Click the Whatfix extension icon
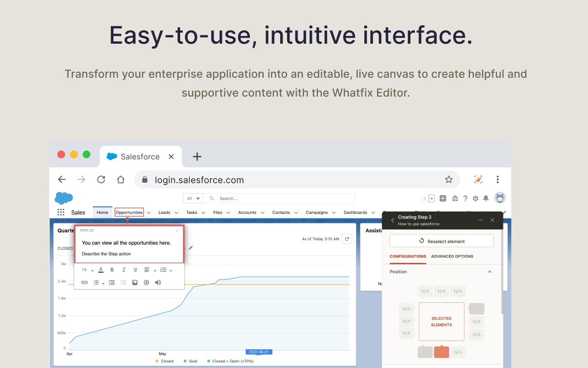This screenshot has width=588, height=368. coord(478,179)
